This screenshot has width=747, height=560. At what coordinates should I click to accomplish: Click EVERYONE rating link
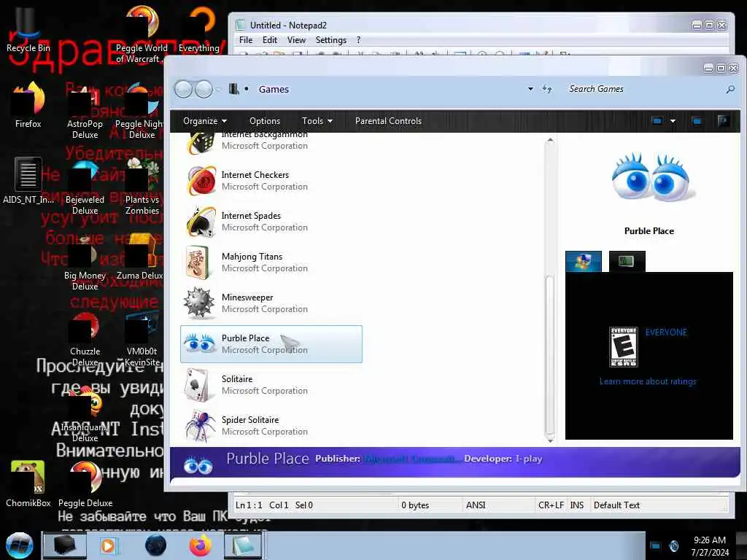point(666,332)
